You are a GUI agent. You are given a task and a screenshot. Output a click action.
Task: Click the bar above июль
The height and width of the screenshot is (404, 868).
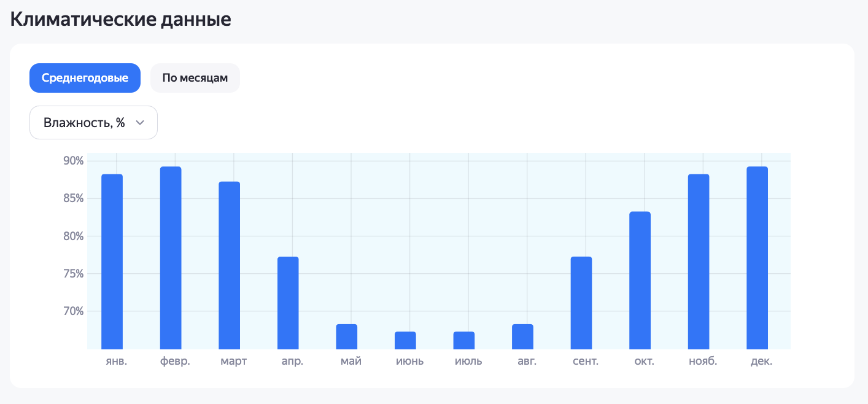coord(463,340)
